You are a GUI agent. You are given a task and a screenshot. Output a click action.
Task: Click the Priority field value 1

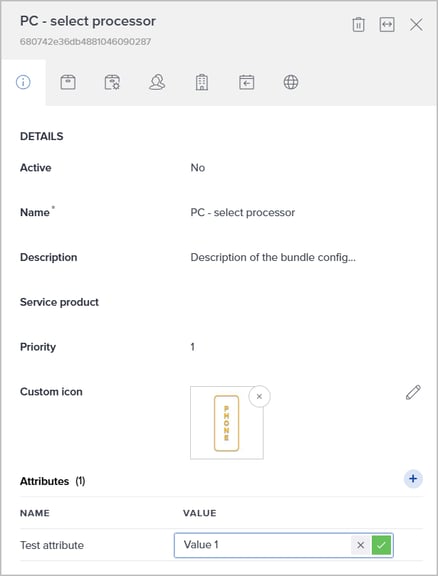193,347
